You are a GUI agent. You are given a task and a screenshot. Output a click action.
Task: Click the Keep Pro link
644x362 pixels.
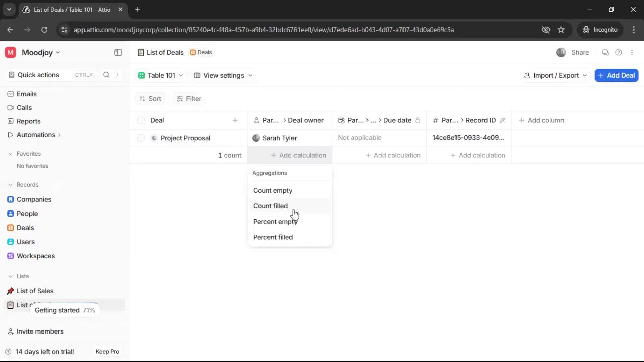click(107, 351)
